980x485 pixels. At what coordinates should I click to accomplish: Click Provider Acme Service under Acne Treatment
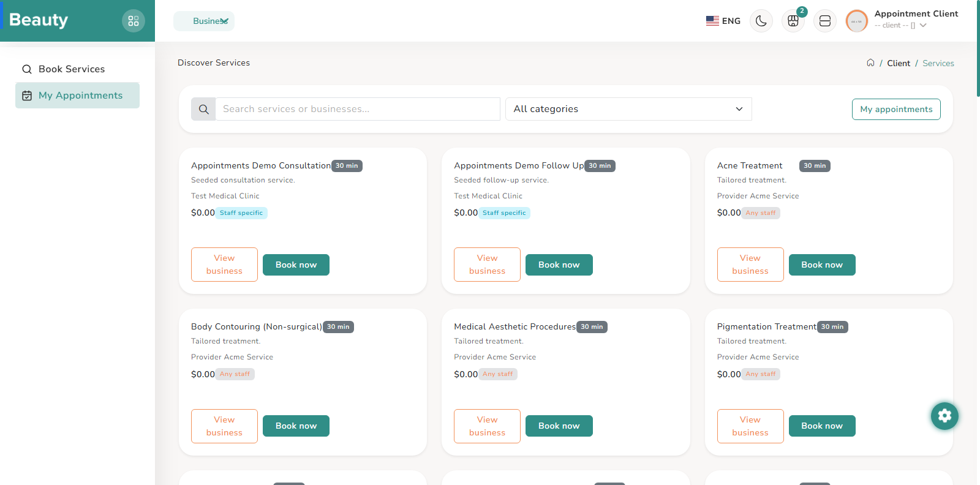pos(758,196)
